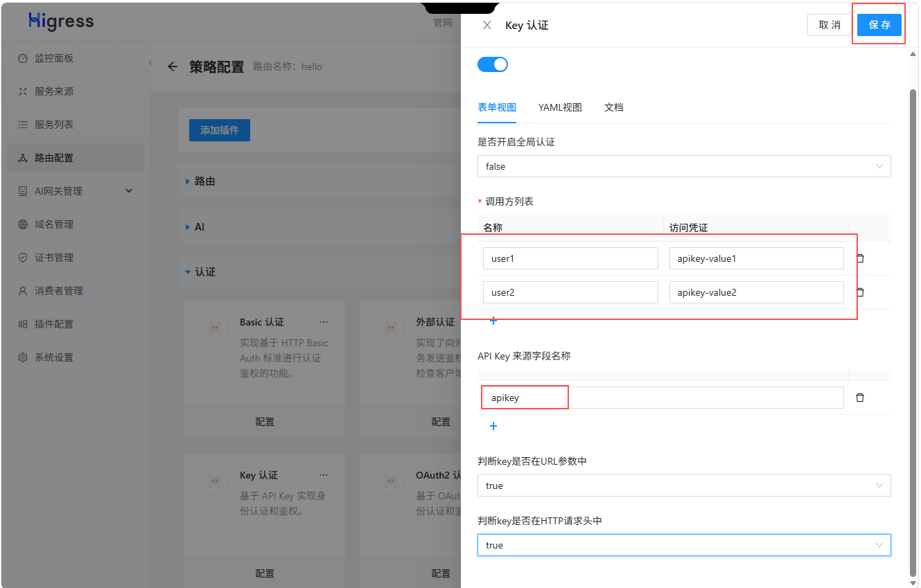Switch to the YAML视图 tab
921x588 pixels.
pos(560,107)
